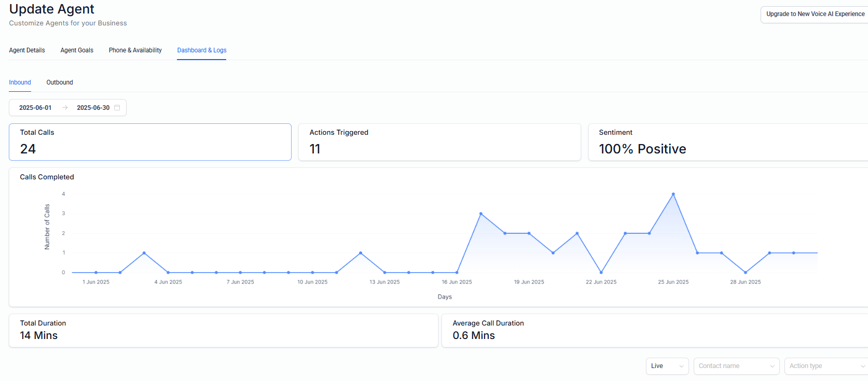Image resolution: width=868 pixels, height=381 pixels.
Task: Select the Dashboard & Logs tab
Action: pyautogui.click(x=202, y=50)
